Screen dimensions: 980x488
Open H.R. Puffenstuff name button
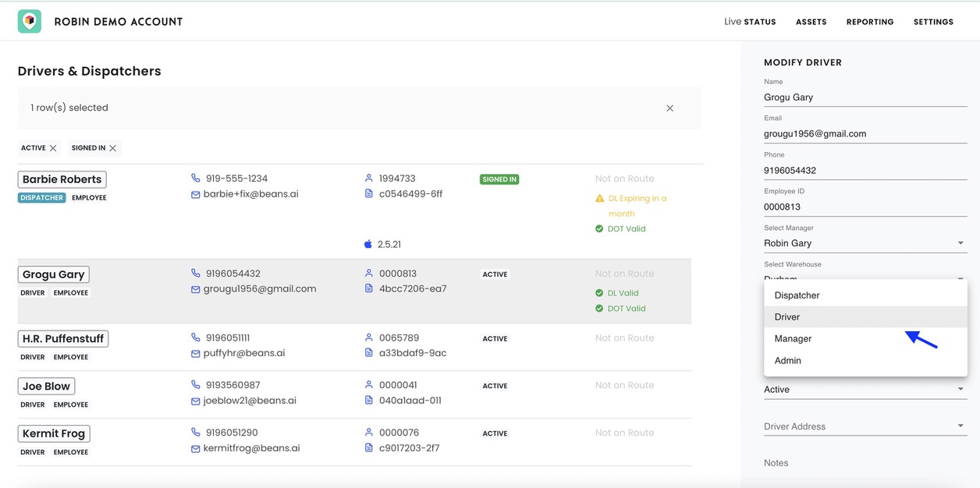click(62, 338)
